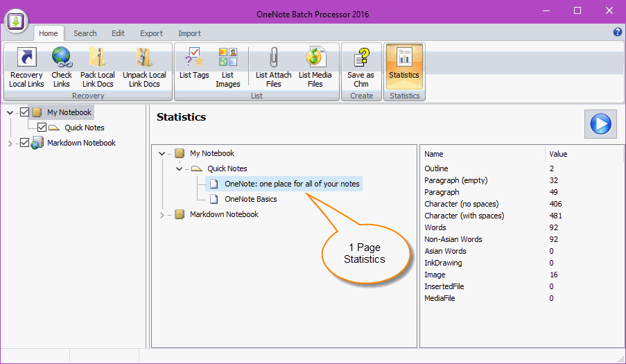Screen dimensions: 626x364
Task: Activate the Statistics ribbon button
Action: pyautogui.click(x=404, y=67)
